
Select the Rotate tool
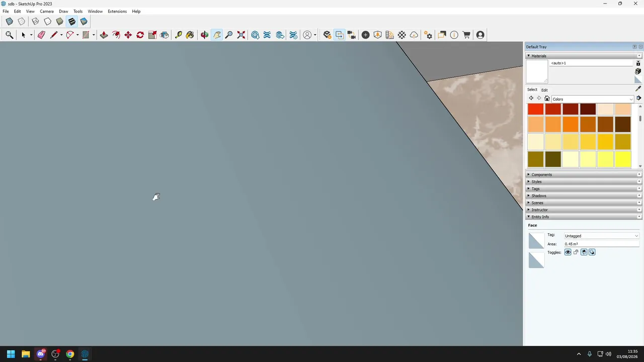tap(140, 35)
